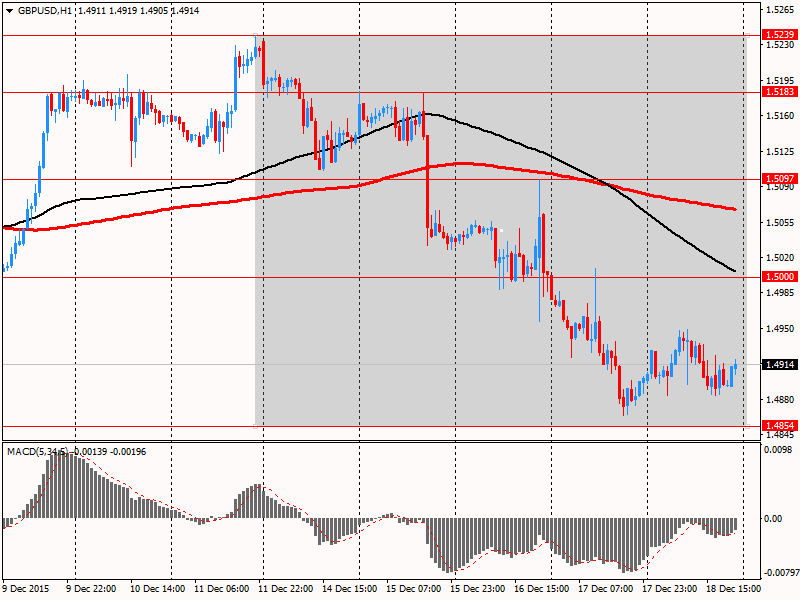The height and width of the screenshot is (600, 800).
Task: Select the 17 Dec 23:00 time label
Action: pyautogui.click(x=669, y=588)
